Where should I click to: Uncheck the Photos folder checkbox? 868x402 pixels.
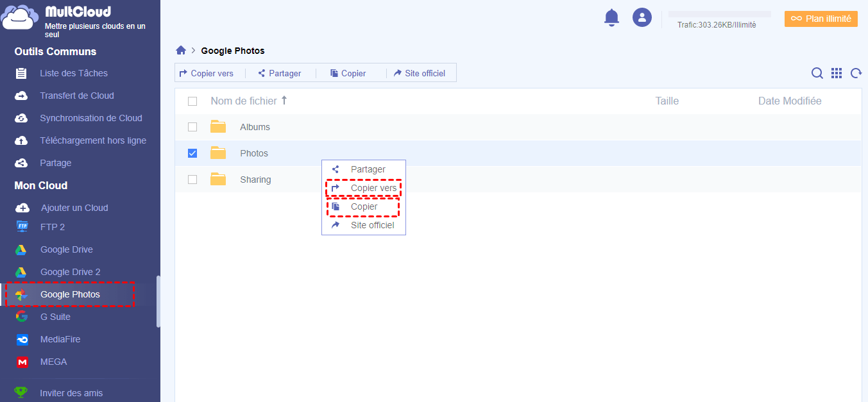192,153
